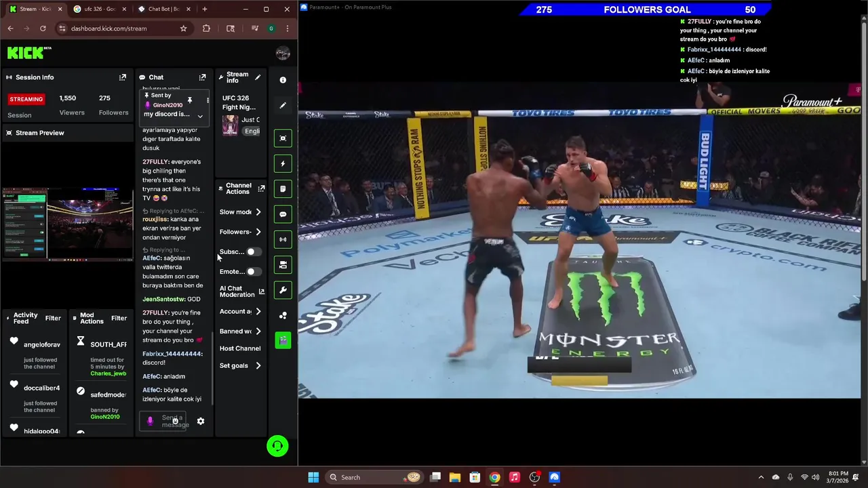Click SOUTH_AFR entry in Mod Actions
Image resolution: width=868 pixels, height=488 pixels.
click(108, 345)
